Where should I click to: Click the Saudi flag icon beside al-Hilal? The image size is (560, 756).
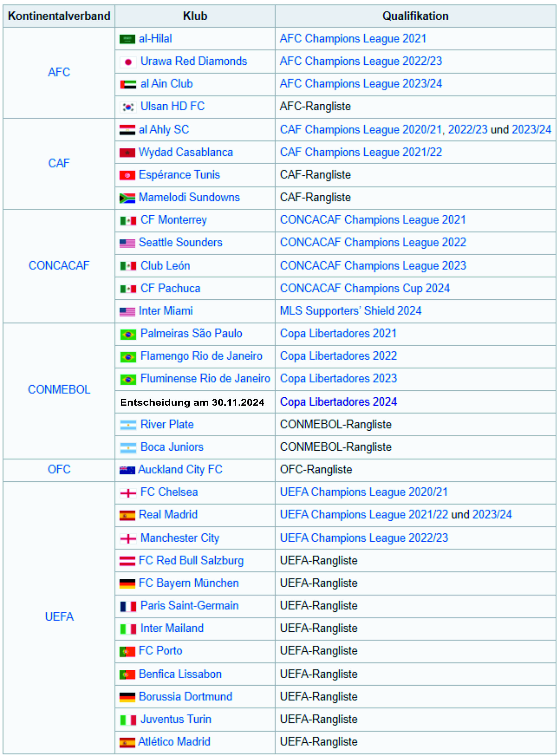tap(128, 39)
